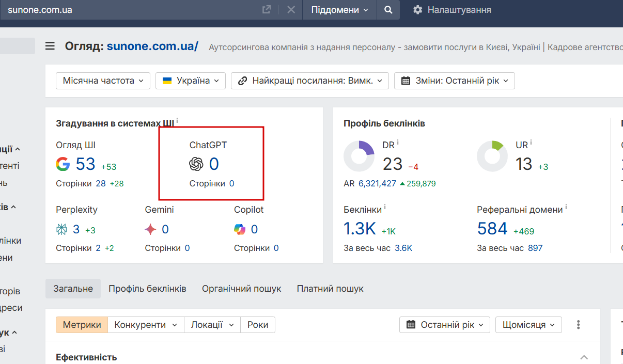Open the Місячна частота dropdown

(x=103, y=81)
